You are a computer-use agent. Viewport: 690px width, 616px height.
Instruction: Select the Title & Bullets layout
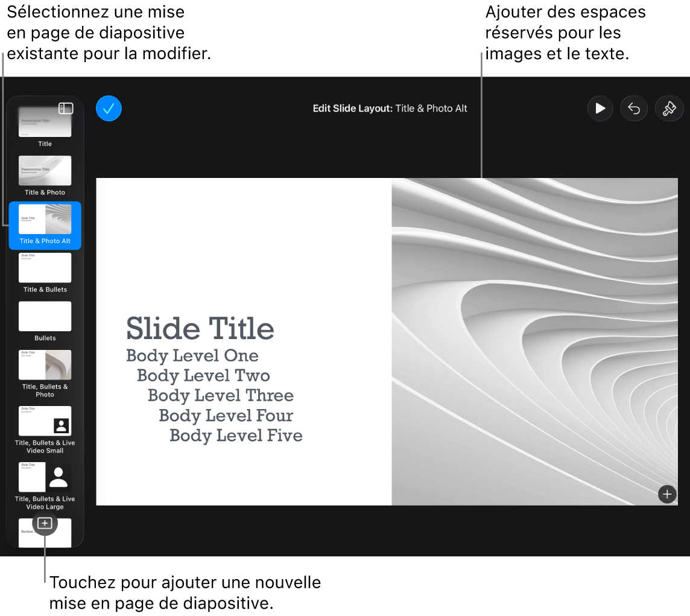click(45, 267)
